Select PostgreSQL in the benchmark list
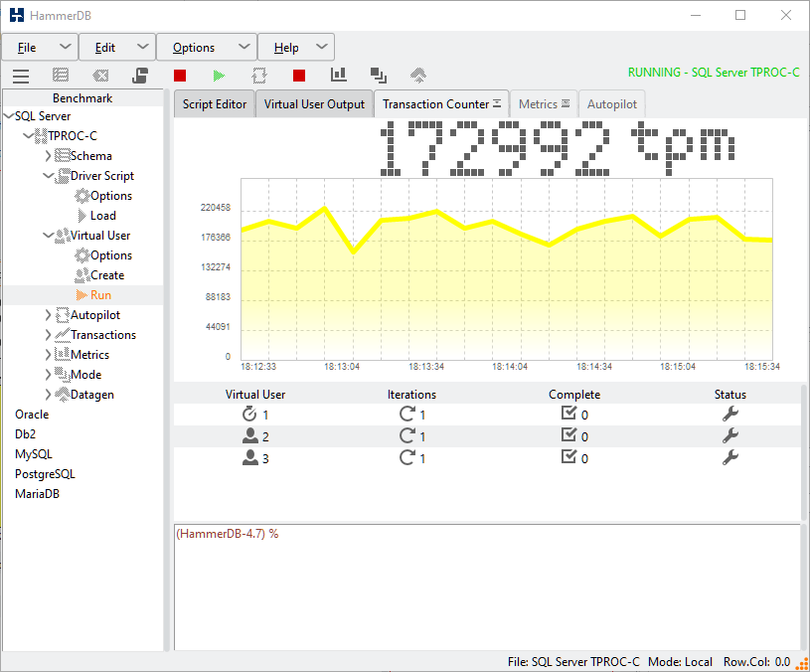Viewport: 810px width, 672px height. 45,473
